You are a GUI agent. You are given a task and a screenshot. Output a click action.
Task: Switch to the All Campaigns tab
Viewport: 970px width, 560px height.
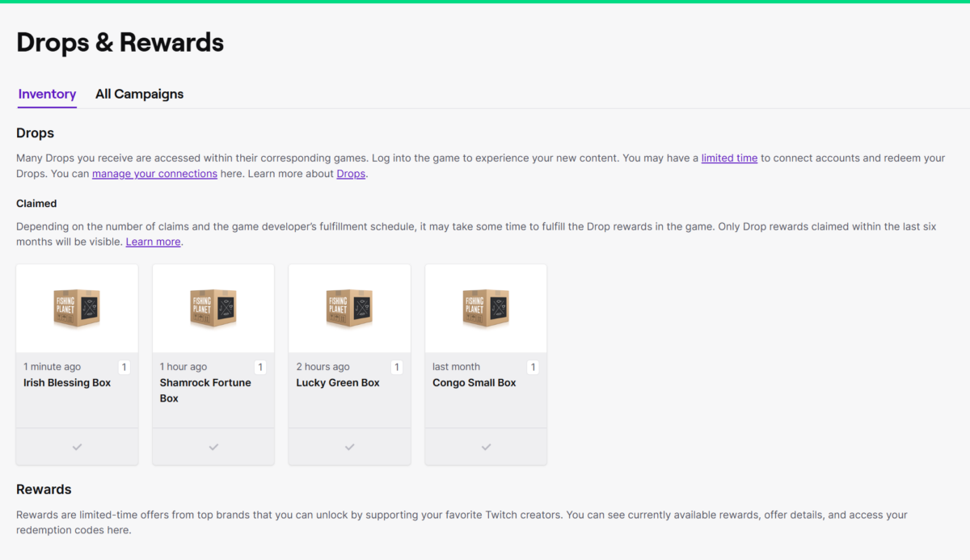coord(139,94)
